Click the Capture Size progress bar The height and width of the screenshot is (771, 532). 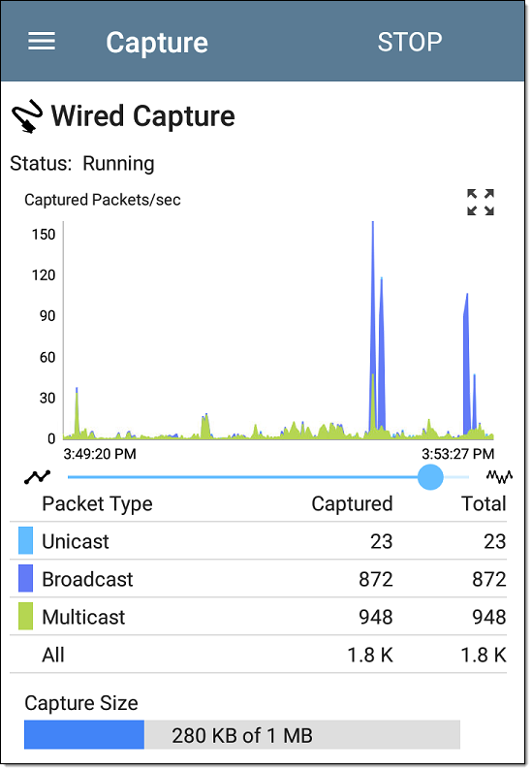[x=242, y=734]
